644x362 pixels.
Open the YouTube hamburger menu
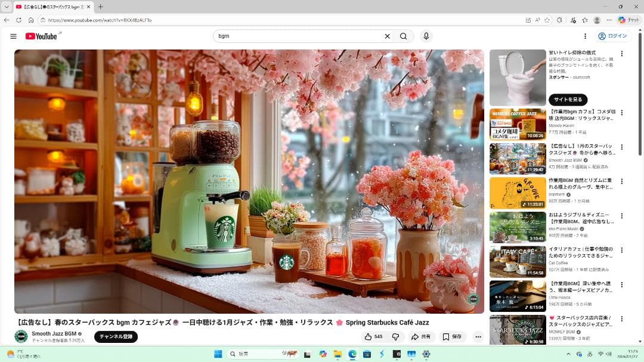click(13, 36)
